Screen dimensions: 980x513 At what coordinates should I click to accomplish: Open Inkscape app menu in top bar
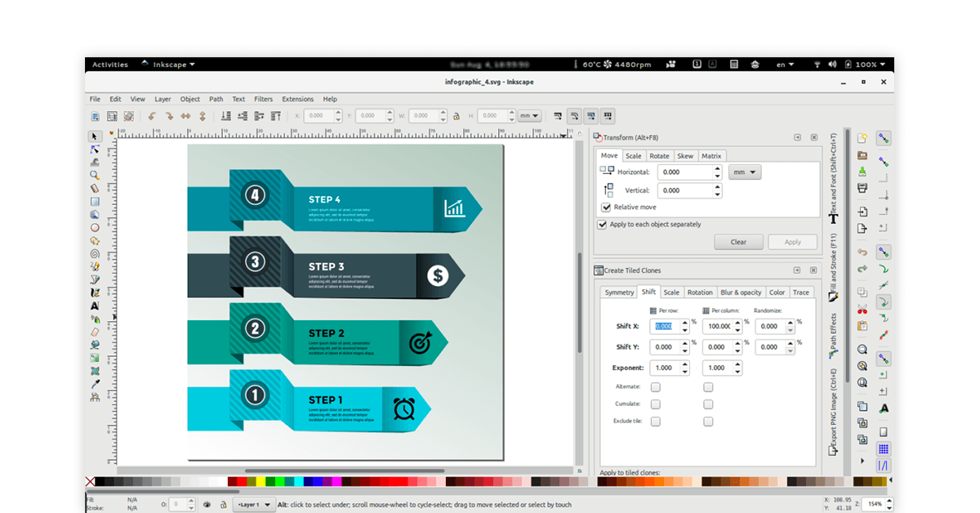point(169,65)
